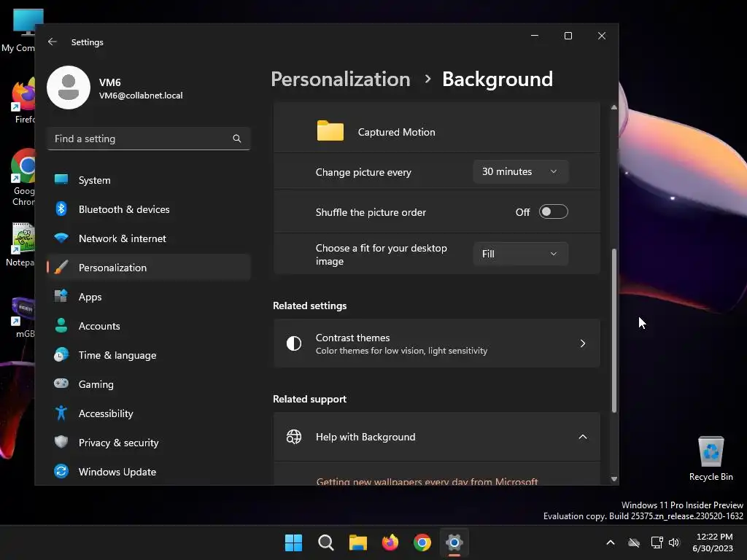The height and width of the screenshot is (560, 747).
Task: Click the Settings gear on the taskbar
Action: pos(454,542)
